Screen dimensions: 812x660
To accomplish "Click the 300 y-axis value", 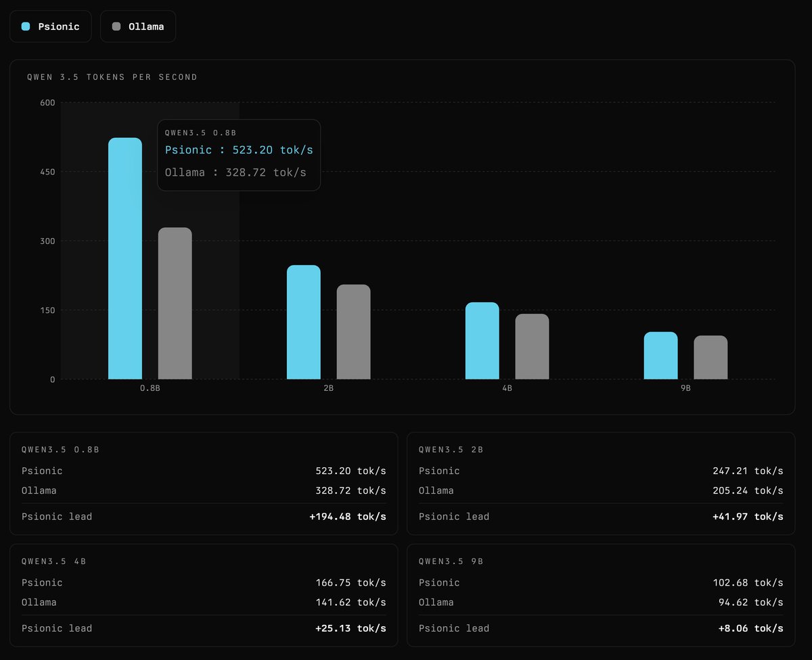I will pos(47,241).
